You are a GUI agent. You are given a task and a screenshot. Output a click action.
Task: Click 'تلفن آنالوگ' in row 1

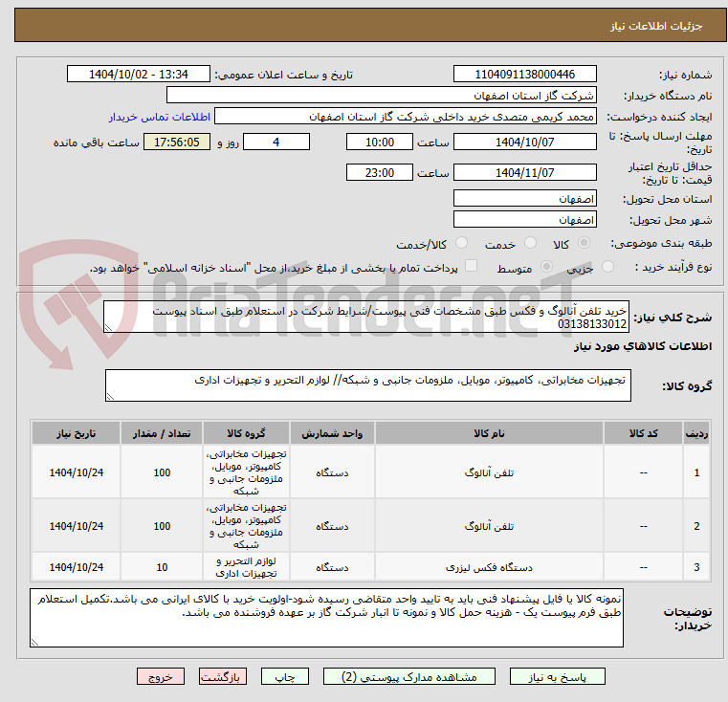click(489, 472)
